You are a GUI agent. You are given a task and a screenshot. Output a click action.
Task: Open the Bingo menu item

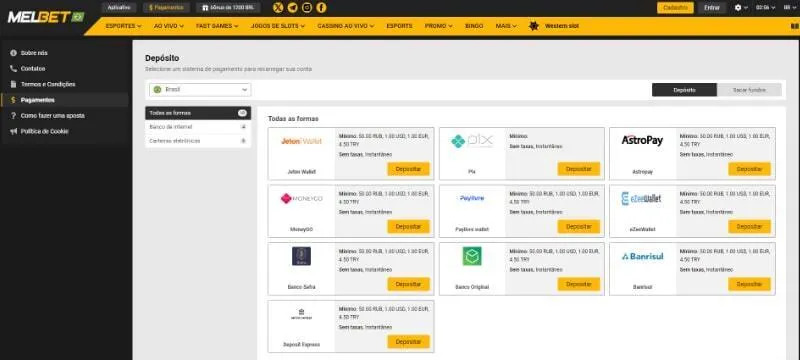[474, 26]
